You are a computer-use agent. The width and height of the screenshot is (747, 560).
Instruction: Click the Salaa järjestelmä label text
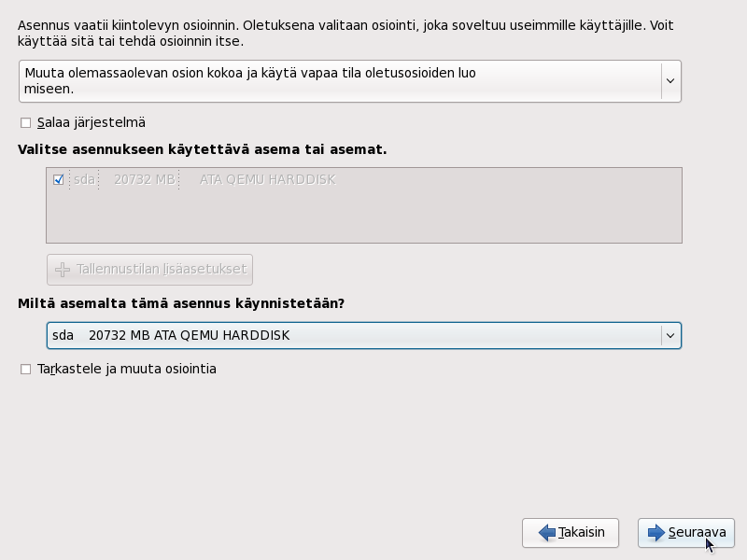click(x=92, y=123)
